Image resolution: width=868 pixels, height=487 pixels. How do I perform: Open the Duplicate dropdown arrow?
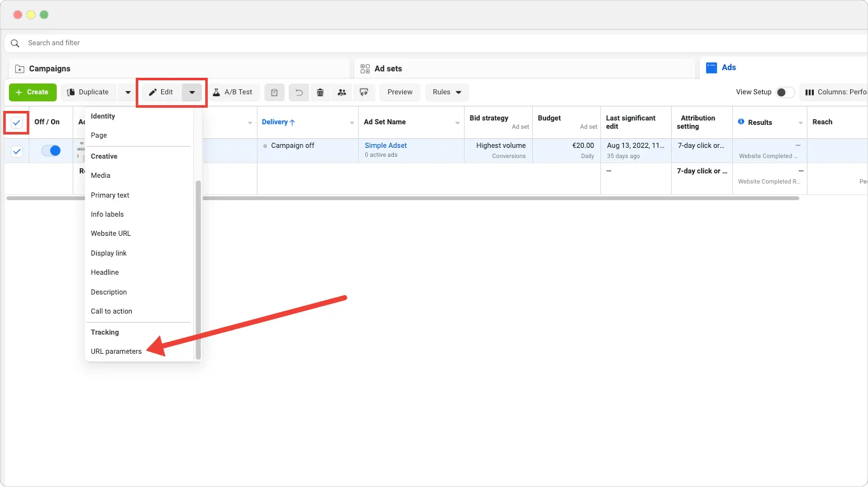click(x=128, y=92)
